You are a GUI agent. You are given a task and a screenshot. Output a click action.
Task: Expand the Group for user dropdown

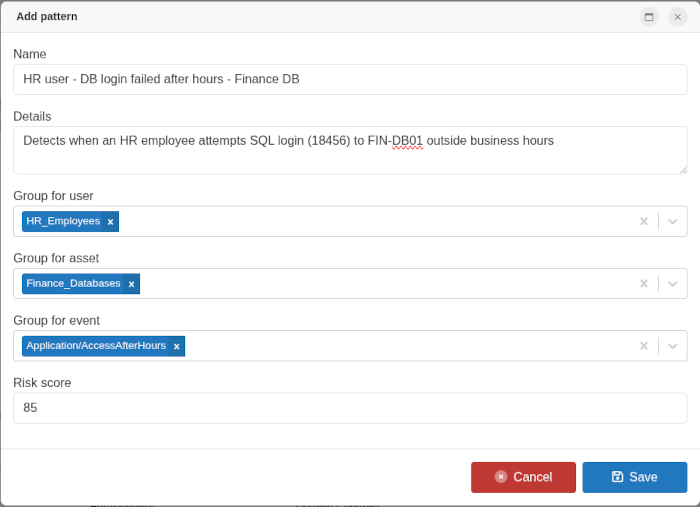point(673,221)
